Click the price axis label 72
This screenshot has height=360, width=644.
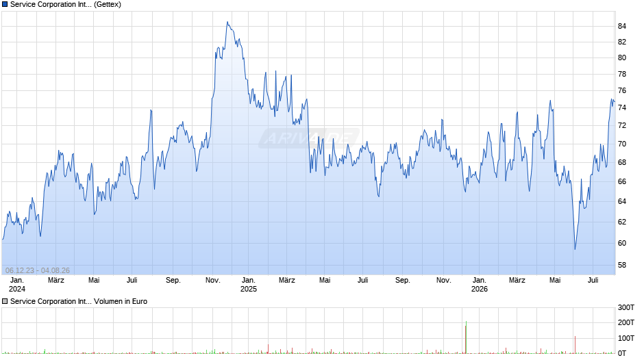pos(622,126)
